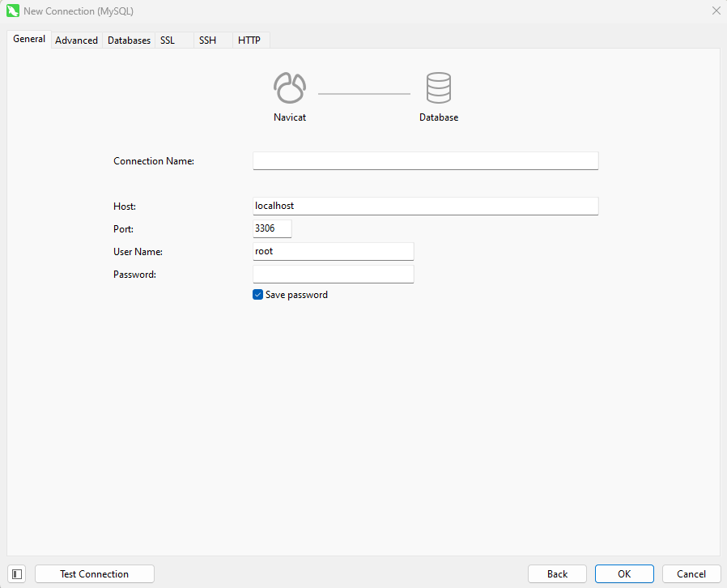Focus the Password input field

coord(334,274)
